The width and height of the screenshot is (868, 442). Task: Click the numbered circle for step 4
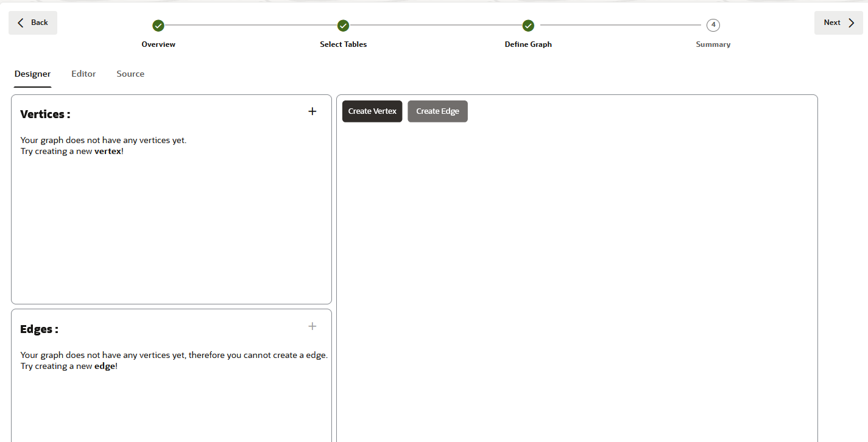pos(713,25)
